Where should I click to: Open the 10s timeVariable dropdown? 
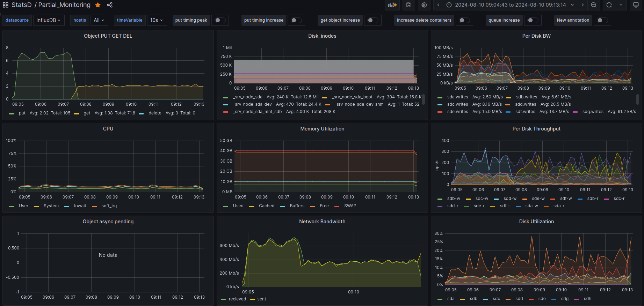[157, 20]
